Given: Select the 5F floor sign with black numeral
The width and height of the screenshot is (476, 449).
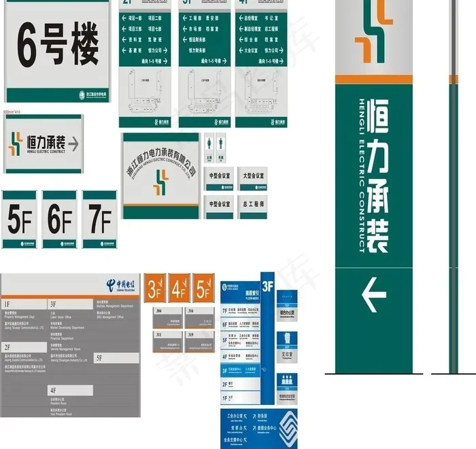Looking at the screenshot, I should tap(20, 219).
